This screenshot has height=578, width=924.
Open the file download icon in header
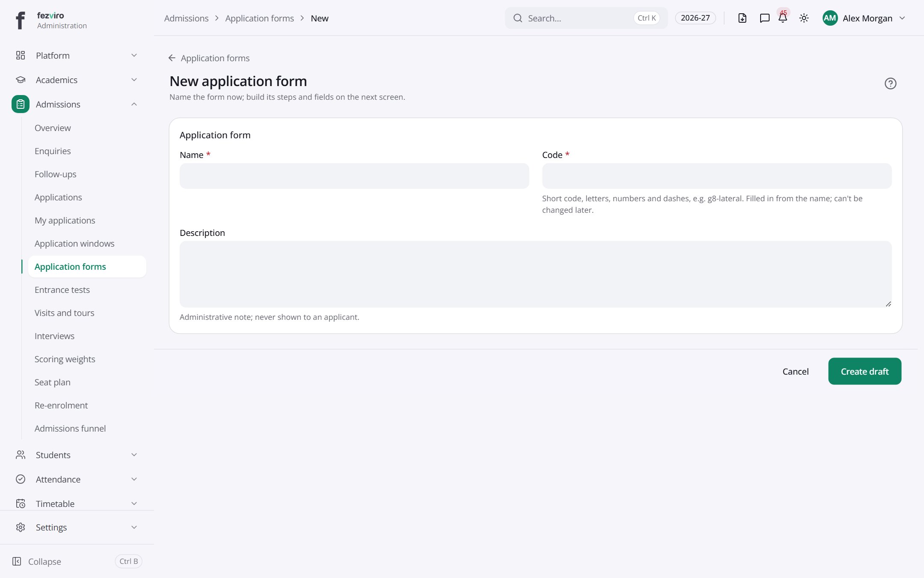742,18
